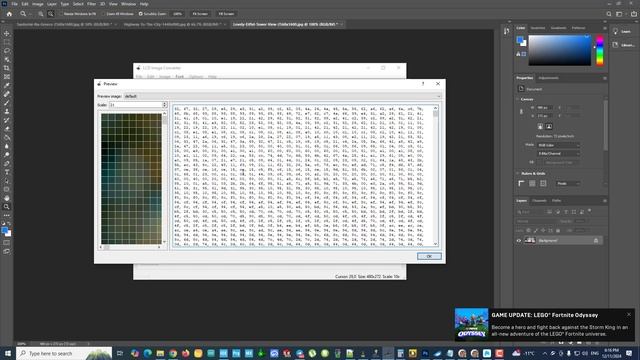
Task: Select the Brush tool
Action: click(7, 102)
